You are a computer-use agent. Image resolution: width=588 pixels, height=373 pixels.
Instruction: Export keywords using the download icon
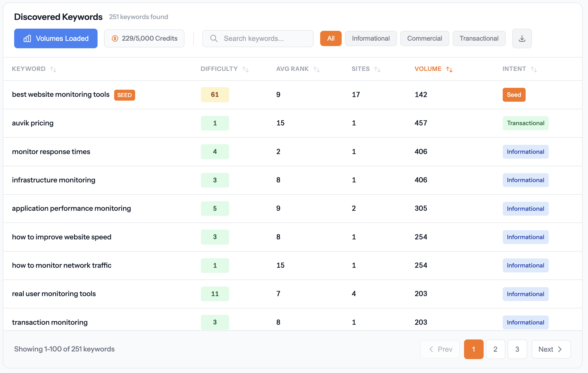pyautogui.click(x=522, y=38)
